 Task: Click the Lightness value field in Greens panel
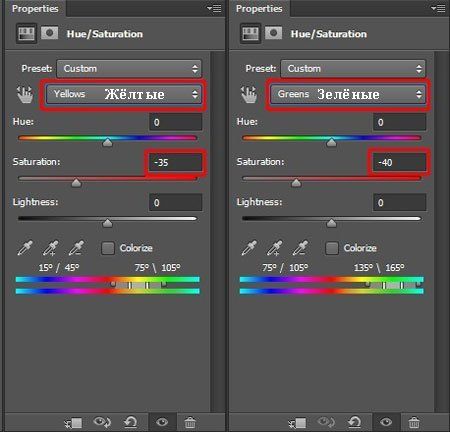tap(400, 202)
